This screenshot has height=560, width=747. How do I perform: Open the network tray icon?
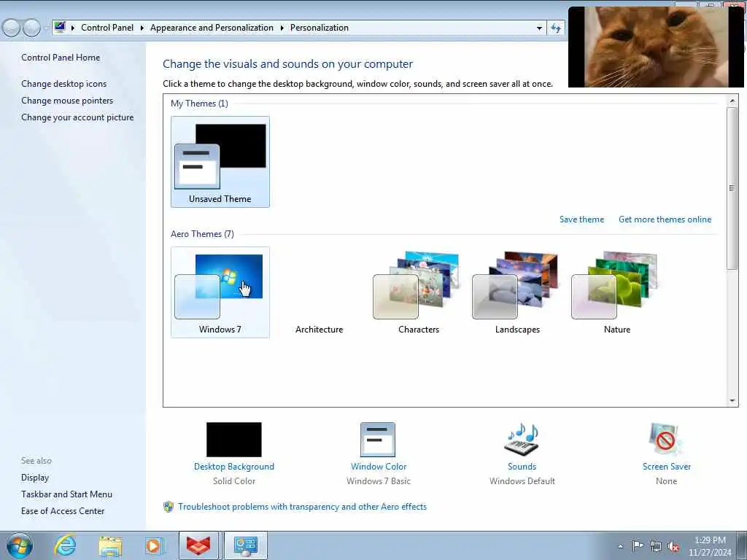point(656,546)
